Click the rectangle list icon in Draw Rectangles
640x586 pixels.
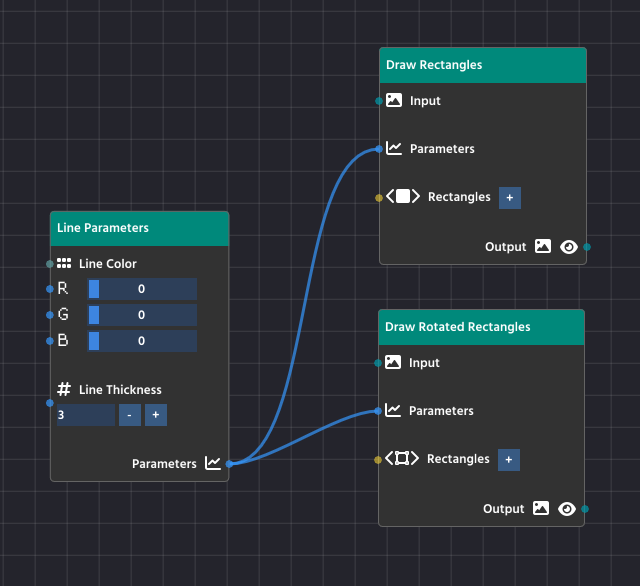coord(403,197)
